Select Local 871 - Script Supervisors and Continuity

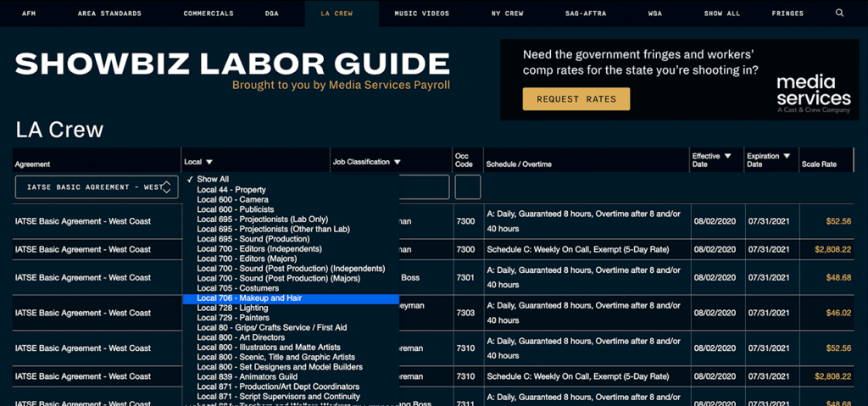coord(291,396)
